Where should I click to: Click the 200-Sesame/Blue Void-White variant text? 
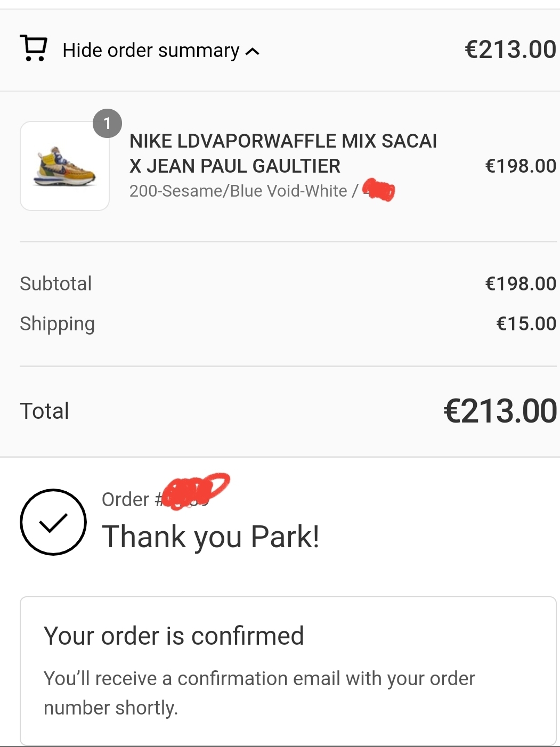point(238,191)
